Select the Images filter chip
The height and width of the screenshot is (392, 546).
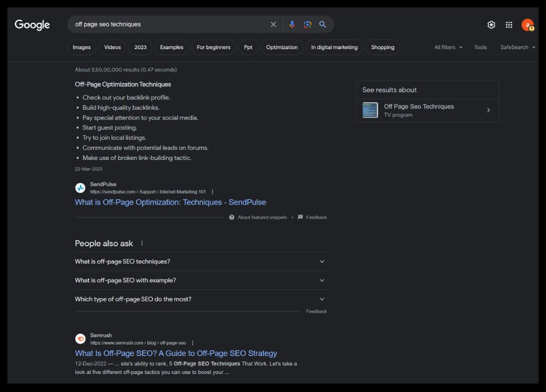(82, 47)
